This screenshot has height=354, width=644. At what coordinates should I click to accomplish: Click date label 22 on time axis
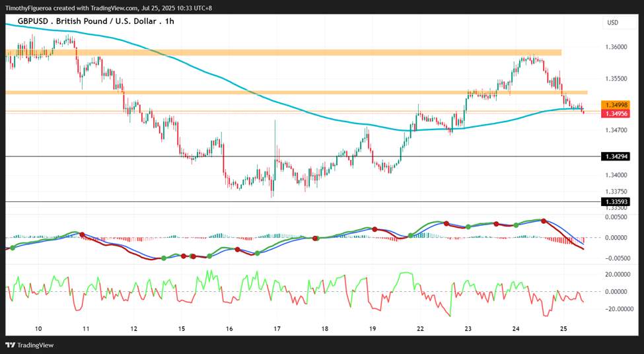click(420, 329)
